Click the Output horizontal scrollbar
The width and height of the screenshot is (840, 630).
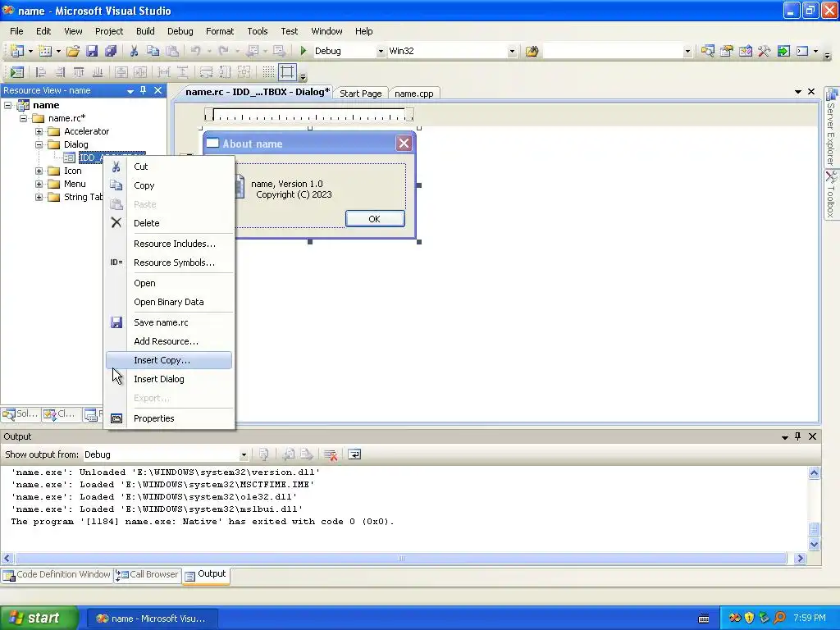pos(401,558)
